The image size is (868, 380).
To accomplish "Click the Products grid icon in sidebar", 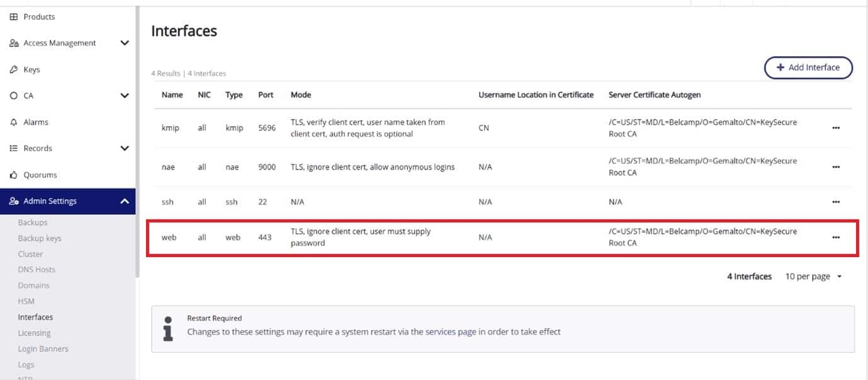I will (14, 17).
